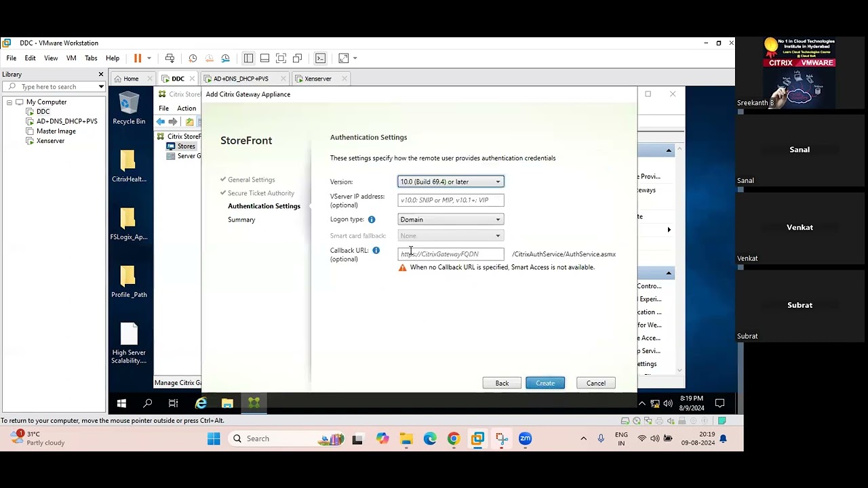The width and height of the screenshot is (868, 488).
Task: Click the Callback URL input field
Action: (x=451, y=254)
